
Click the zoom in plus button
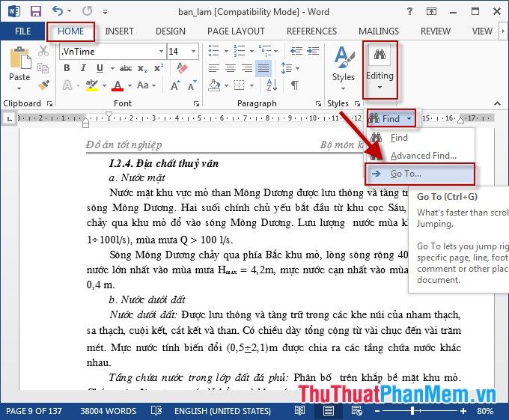pos(463,411)
